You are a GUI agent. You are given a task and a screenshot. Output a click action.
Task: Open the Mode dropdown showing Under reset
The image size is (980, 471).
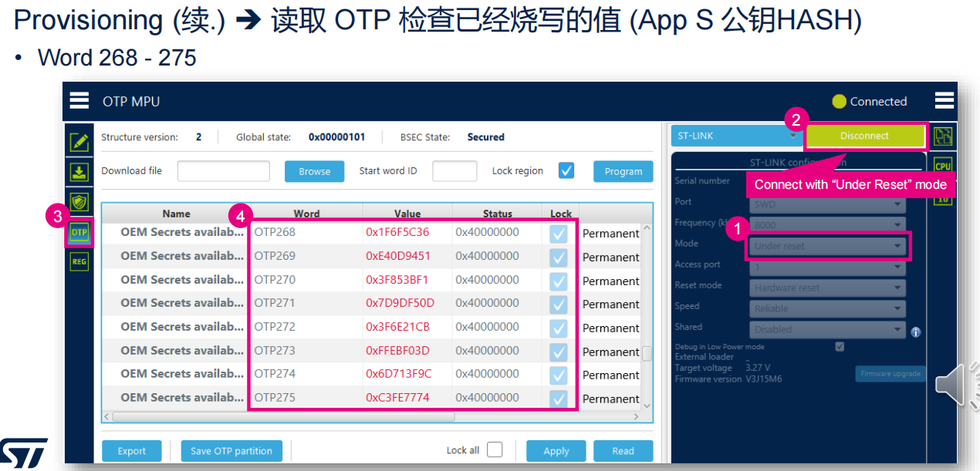(828, 246)
